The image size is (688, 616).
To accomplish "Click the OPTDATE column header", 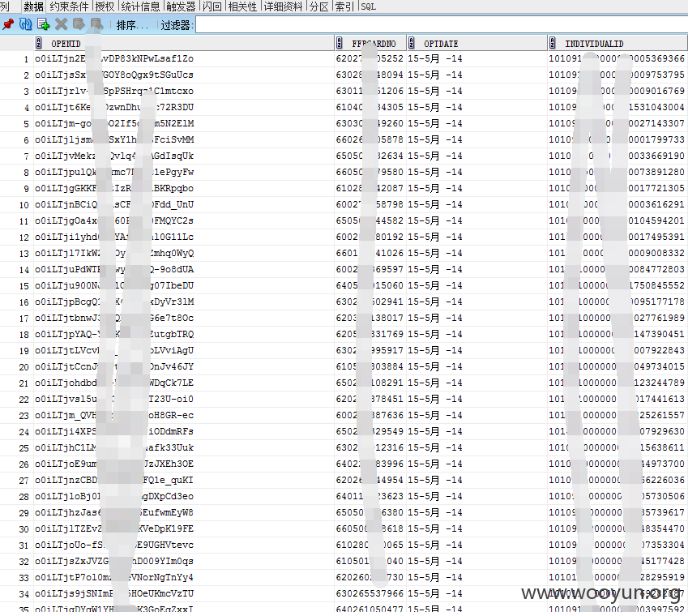I will [477, 43].
